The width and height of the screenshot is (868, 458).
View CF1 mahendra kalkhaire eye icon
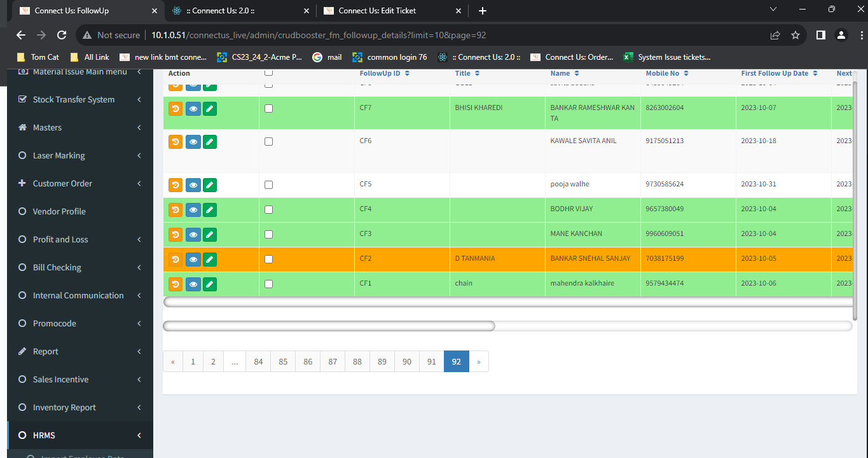(193, 284)
